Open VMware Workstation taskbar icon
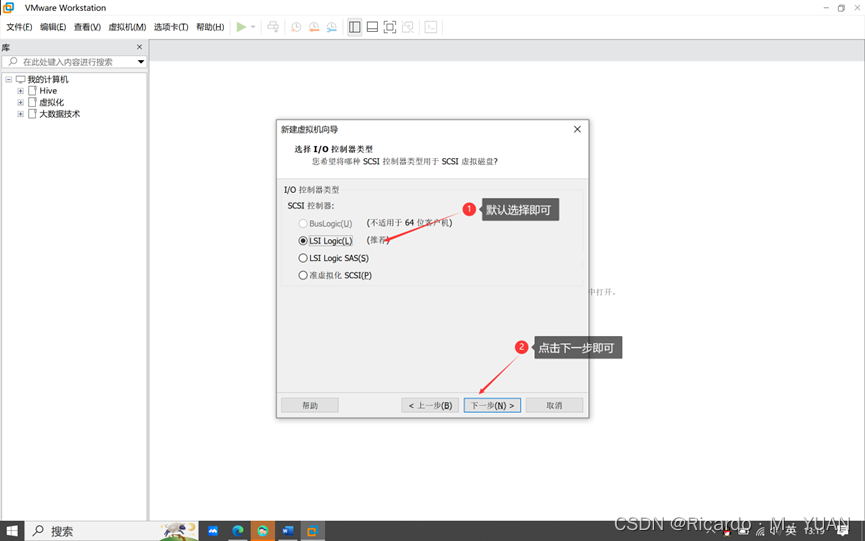Screen dimensions: 865x541 (x=312, y=531)
